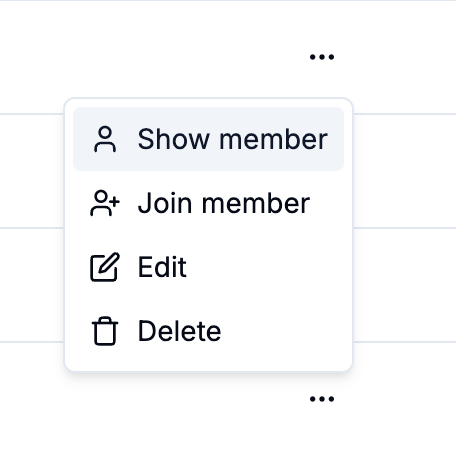
Task: Choose Join member in the popup menu
Action: click(208, 203)
